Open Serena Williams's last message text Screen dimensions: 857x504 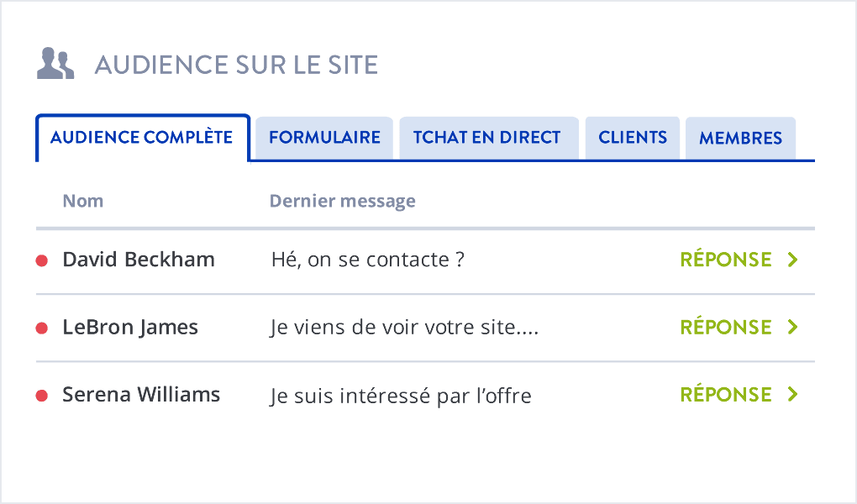(401, 396)
